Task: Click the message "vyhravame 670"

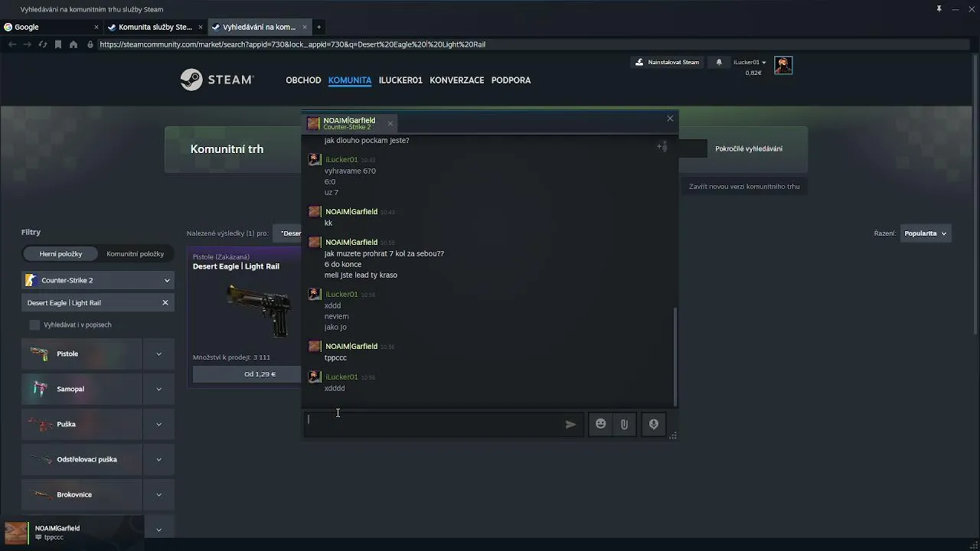Action: 350,171
